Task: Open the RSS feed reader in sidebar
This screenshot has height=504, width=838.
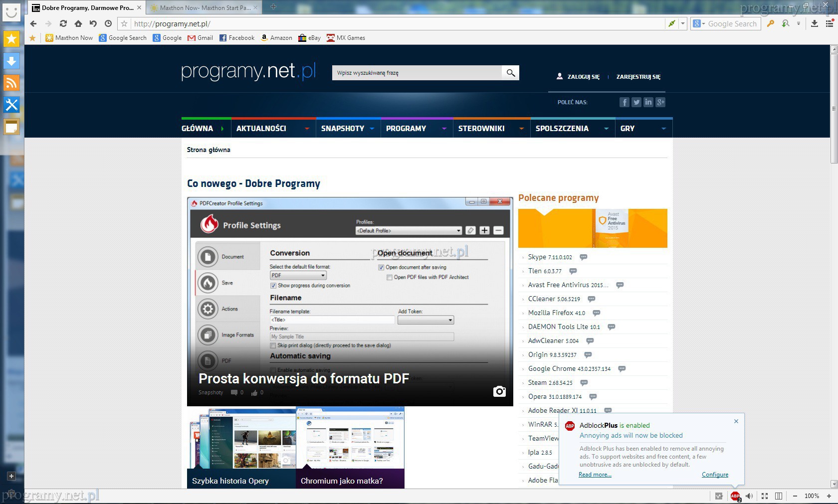Action: (11, 83)
